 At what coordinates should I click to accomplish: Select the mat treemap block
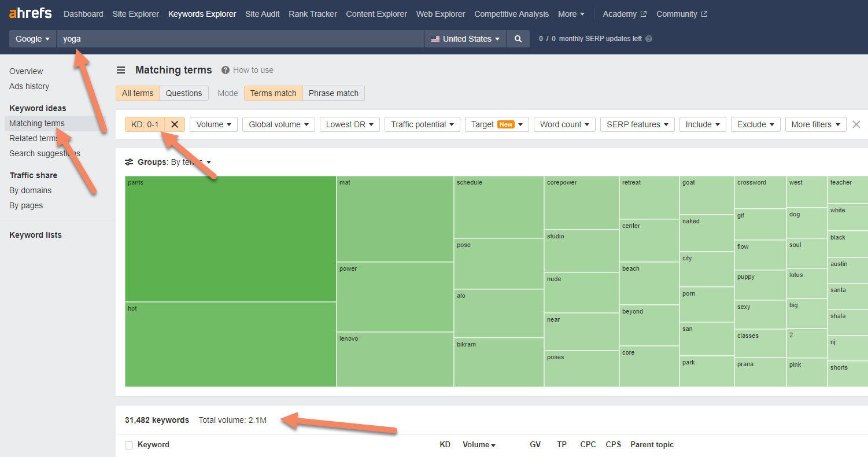click(395, 219)
